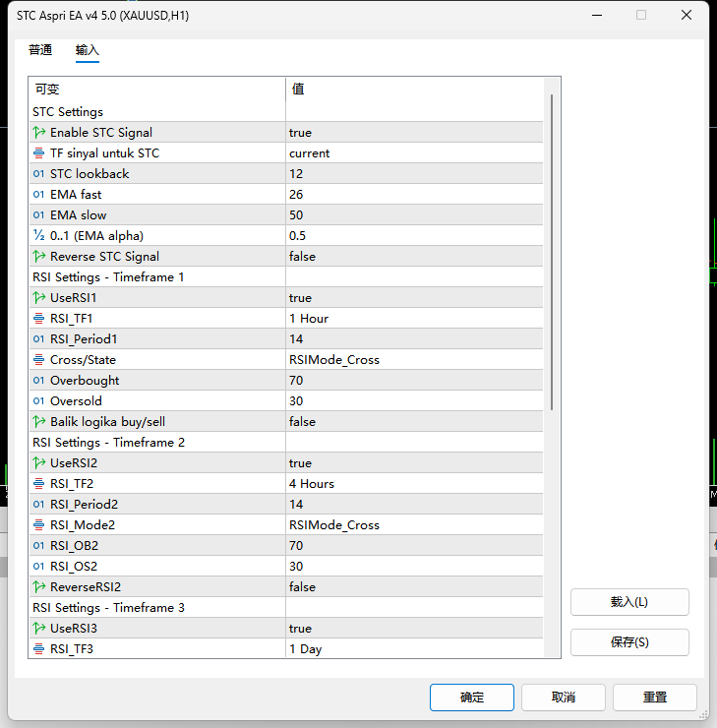Click the boolean icon beside UseRSI2
The height and width of the screenshot is (728, 717).
pyautogui.click(x=39, y=463)
